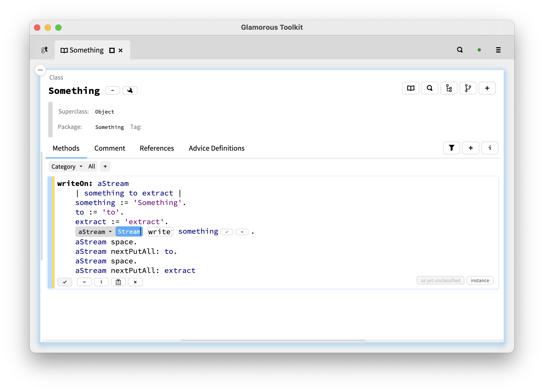Close the Something tab with the x

120,50
